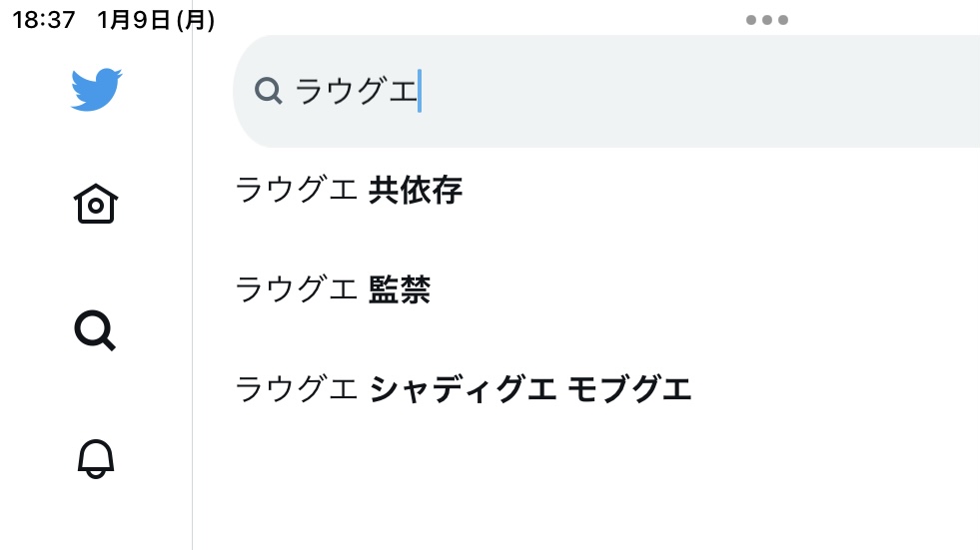Open the Explore search icon in sidebar
The width and height of the screenshot is (980, 550).
pyautogui.click(x=95, y=330)
